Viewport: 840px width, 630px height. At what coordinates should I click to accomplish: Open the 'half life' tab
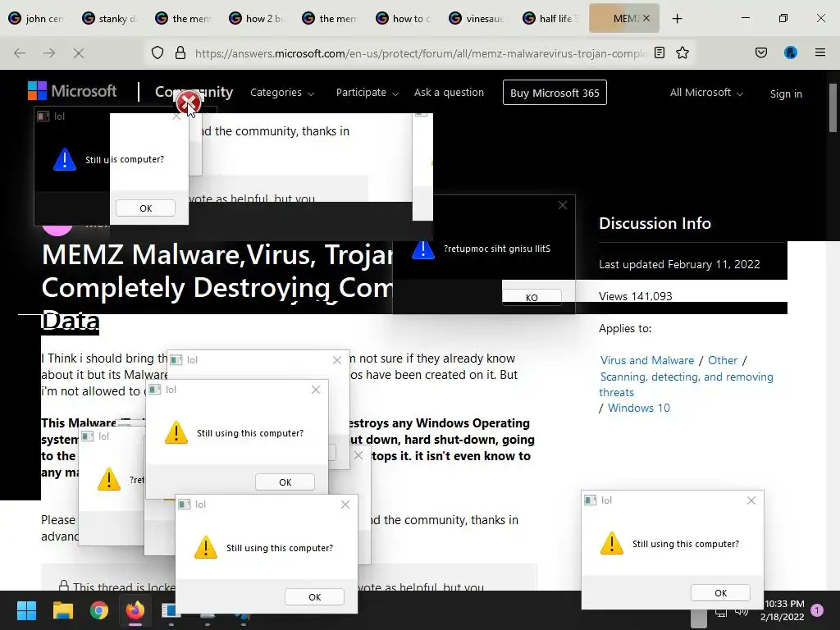(550, 18)
